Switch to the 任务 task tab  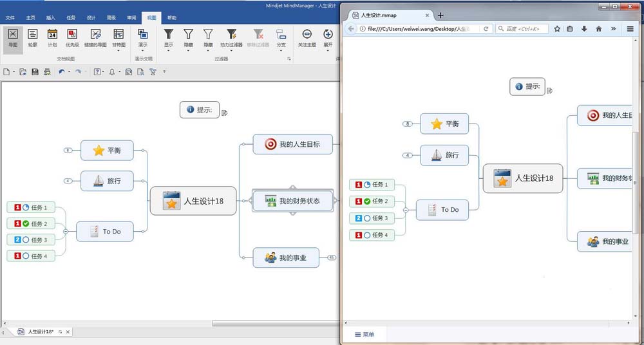(x=71, y=17)
